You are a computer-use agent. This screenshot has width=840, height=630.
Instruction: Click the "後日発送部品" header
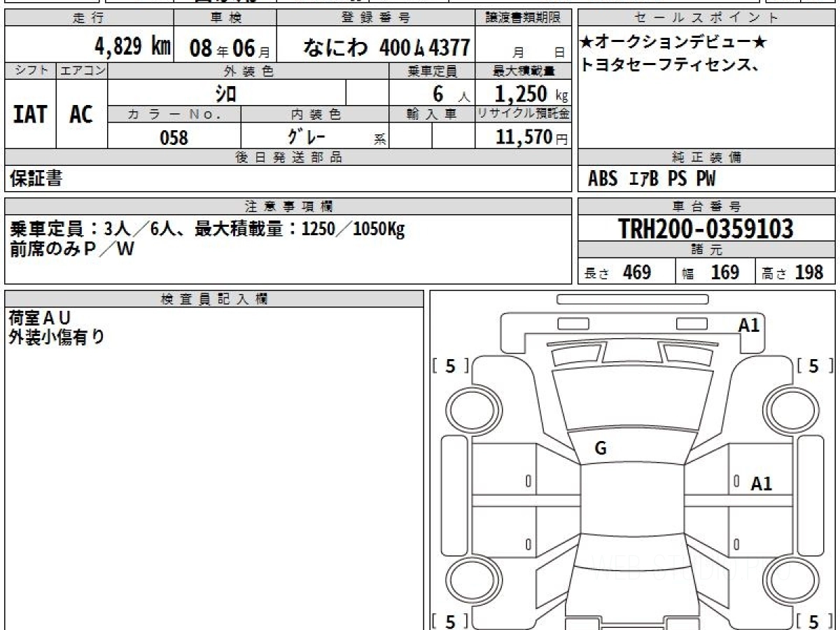288,157
